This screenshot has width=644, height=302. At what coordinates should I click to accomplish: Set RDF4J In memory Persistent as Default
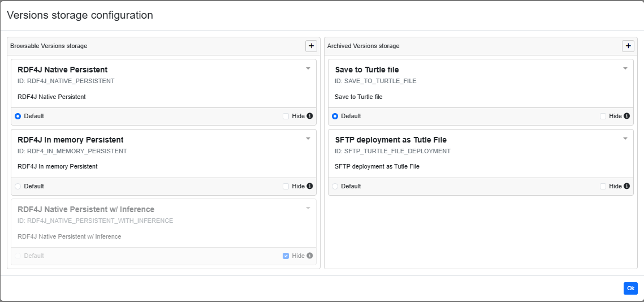18,186
